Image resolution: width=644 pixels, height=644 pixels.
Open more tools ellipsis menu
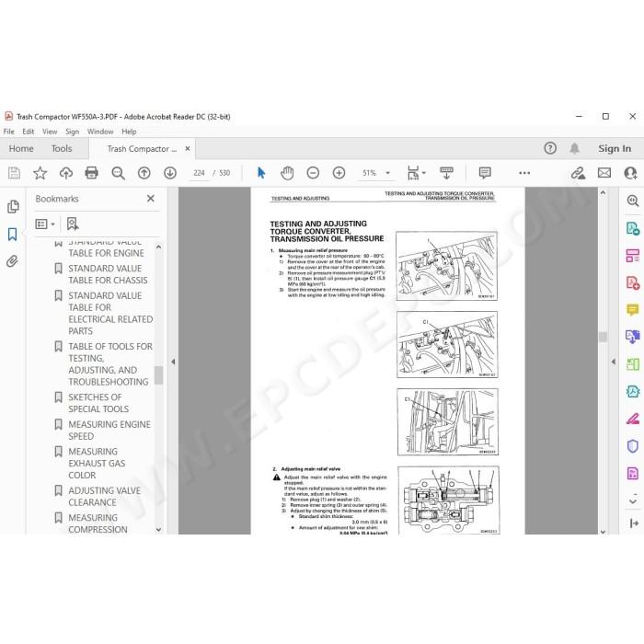coord(524,173)
